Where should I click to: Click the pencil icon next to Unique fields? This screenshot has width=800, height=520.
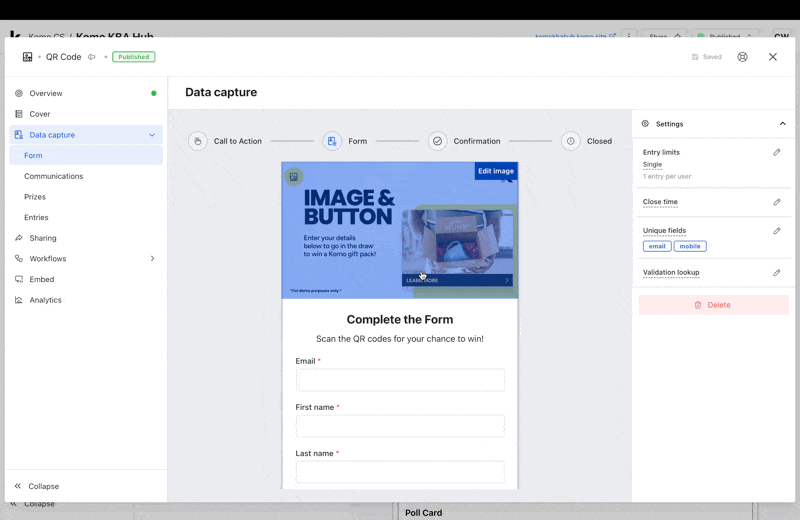tap(777, 231)
